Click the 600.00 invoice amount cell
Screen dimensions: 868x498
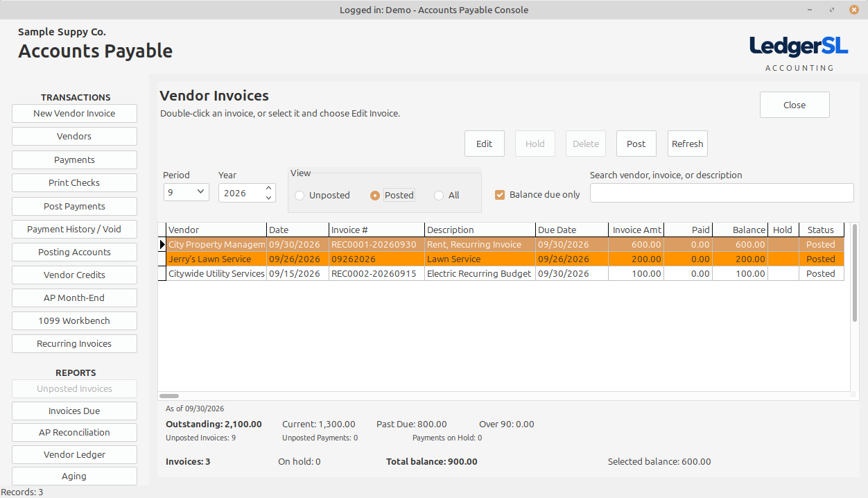[636, 245]
